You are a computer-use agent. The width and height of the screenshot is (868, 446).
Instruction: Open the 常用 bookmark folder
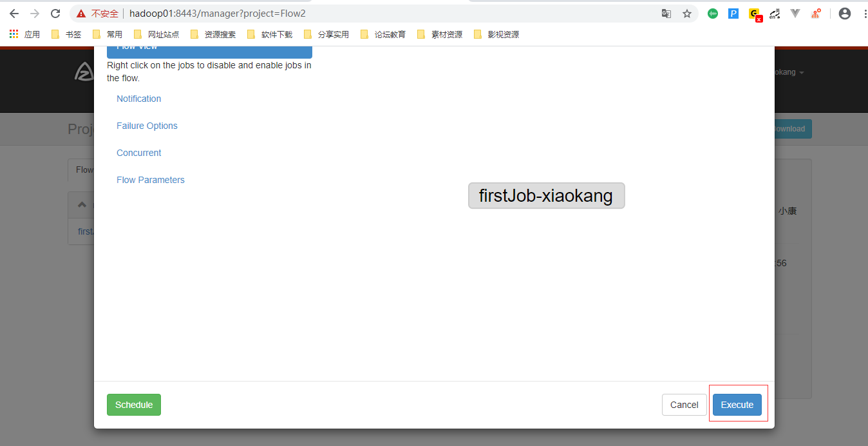[x=108, y=35]
